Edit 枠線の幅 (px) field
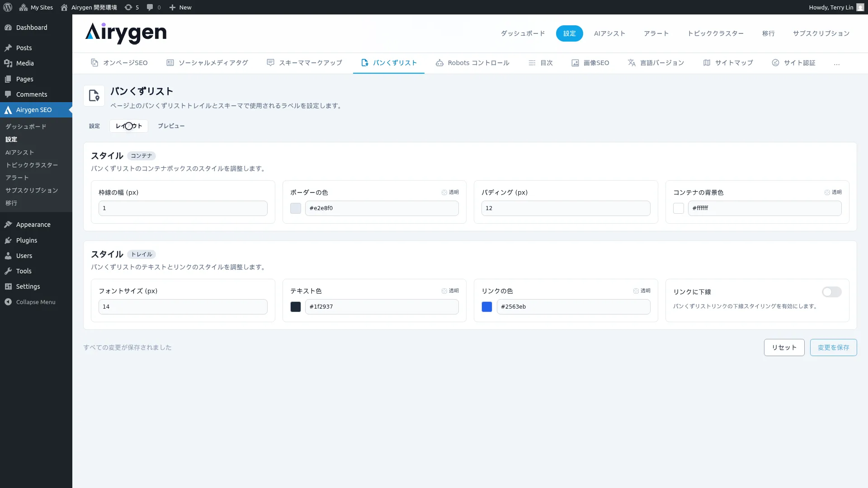868x488 pixels. (x=183, y=208)
